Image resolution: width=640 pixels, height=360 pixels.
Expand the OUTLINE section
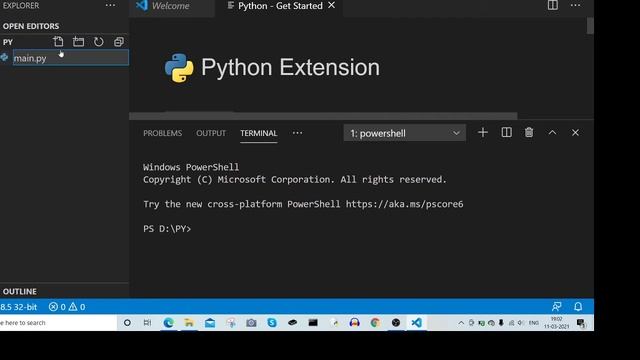coord(20,291)
